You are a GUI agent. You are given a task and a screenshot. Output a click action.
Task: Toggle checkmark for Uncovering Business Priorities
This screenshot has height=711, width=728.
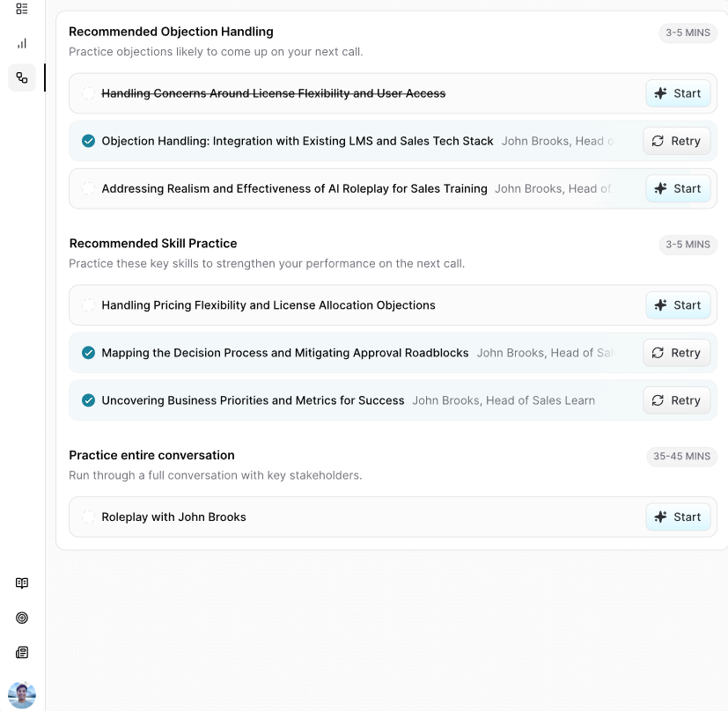(x=88, y=400)
